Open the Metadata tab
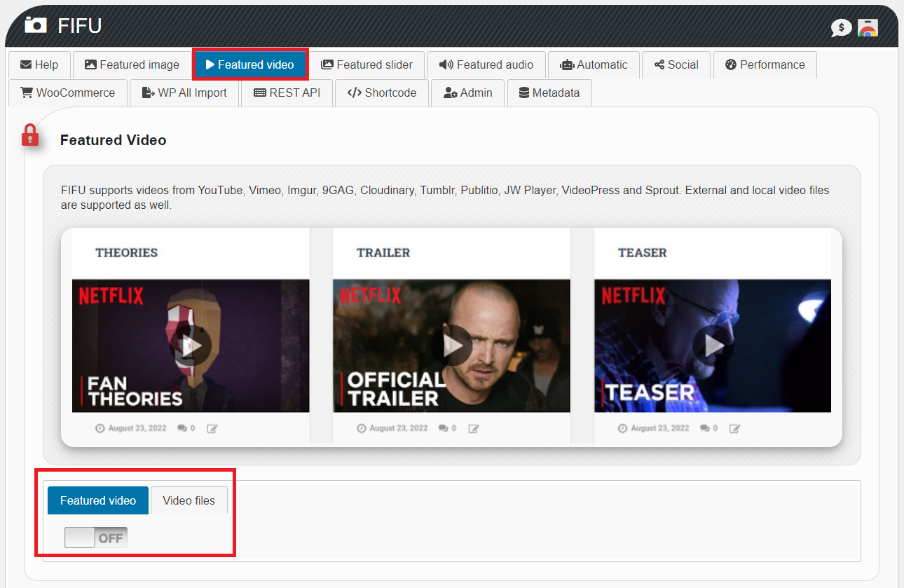This screenshot has height=588, width=904. (x=549, y=93)
